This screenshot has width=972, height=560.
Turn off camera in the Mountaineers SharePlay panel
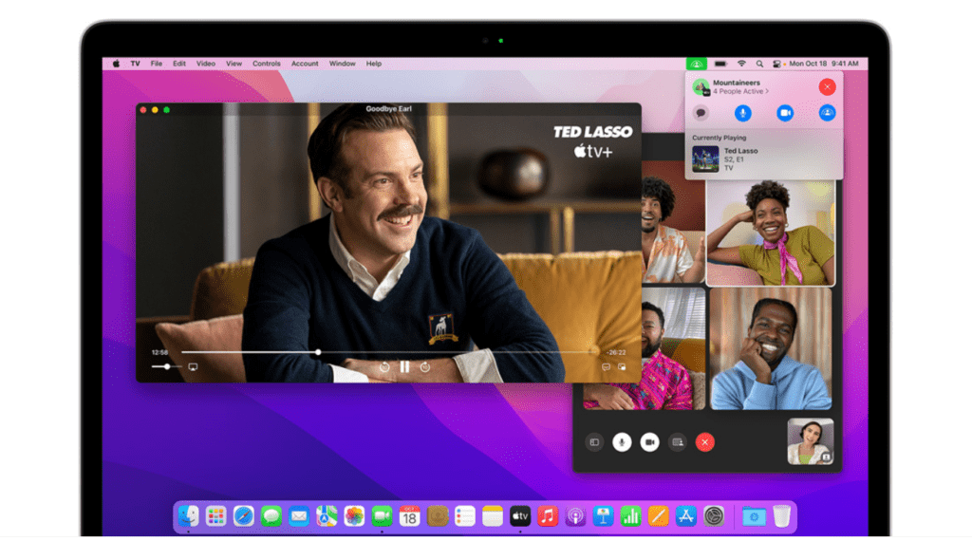click(x=785, y=113)
